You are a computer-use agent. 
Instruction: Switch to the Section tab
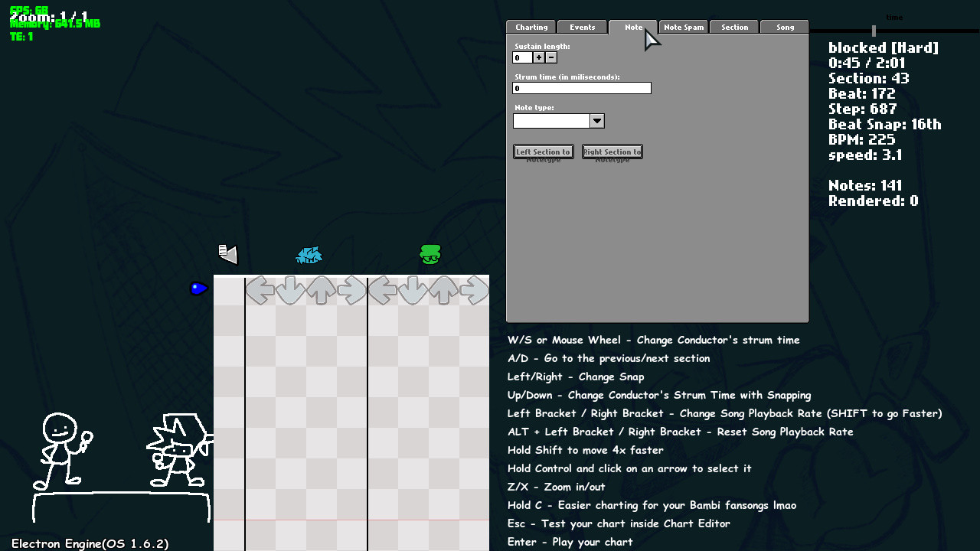(734, 27)
